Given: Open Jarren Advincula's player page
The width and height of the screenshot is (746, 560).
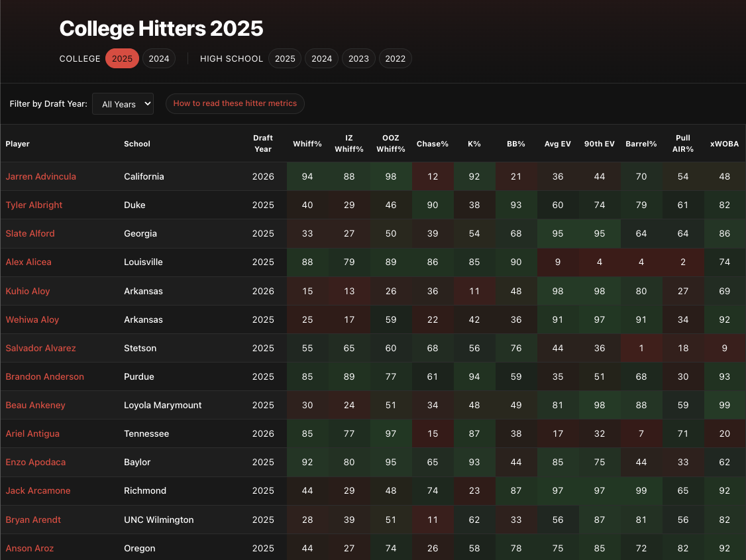Looking at the screenshot, I should [x=40, y=176].
